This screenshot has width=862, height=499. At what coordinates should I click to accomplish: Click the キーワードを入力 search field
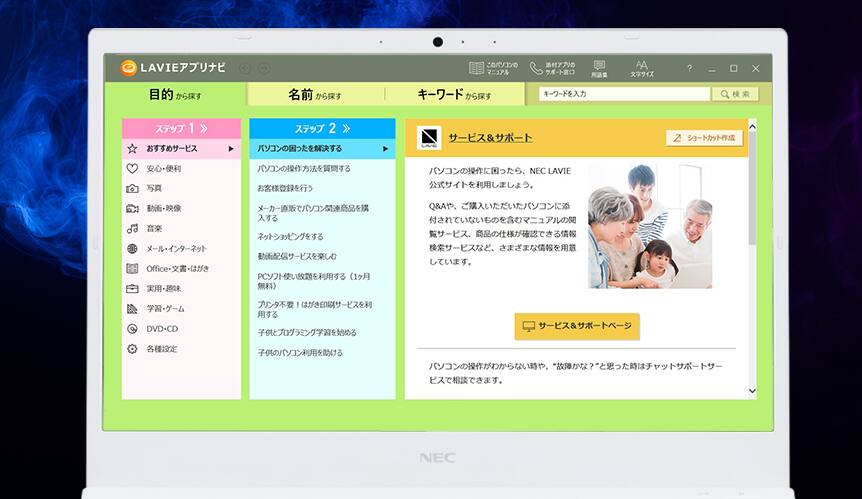[x=625, y=94]
